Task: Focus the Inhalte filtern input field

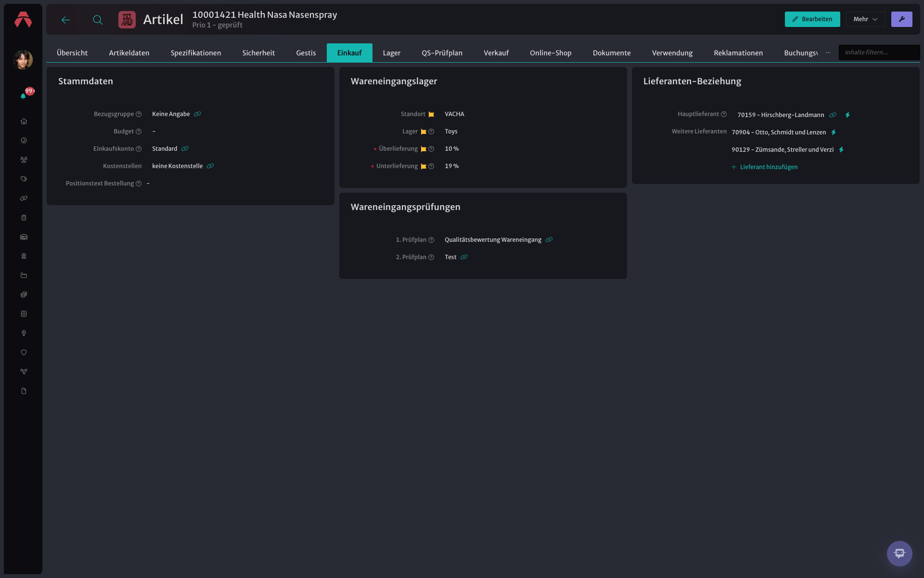Action: [x=879, y=53]
